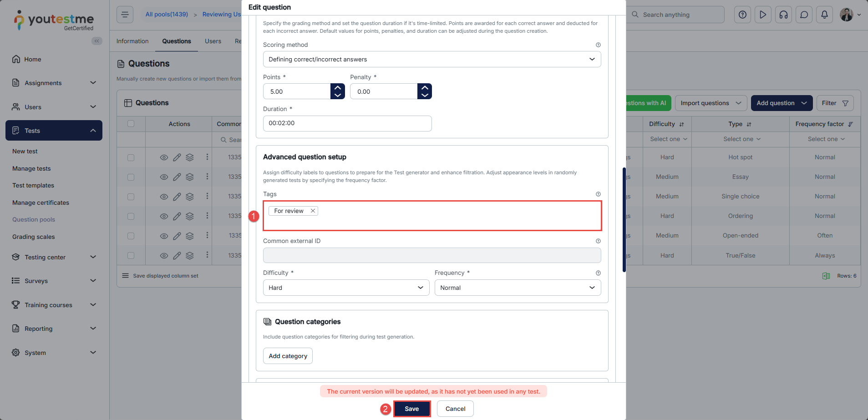Viewport: 868px width, 420px height.
Task: Switch to the Information tab
Action: [x=132, y=41]
